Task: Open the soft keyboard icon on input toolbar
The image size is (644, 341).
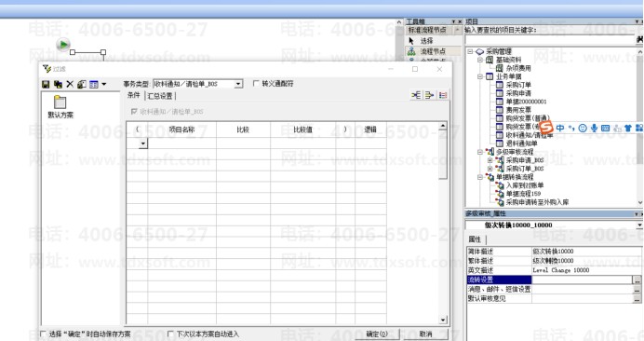Action: point(606,129)
